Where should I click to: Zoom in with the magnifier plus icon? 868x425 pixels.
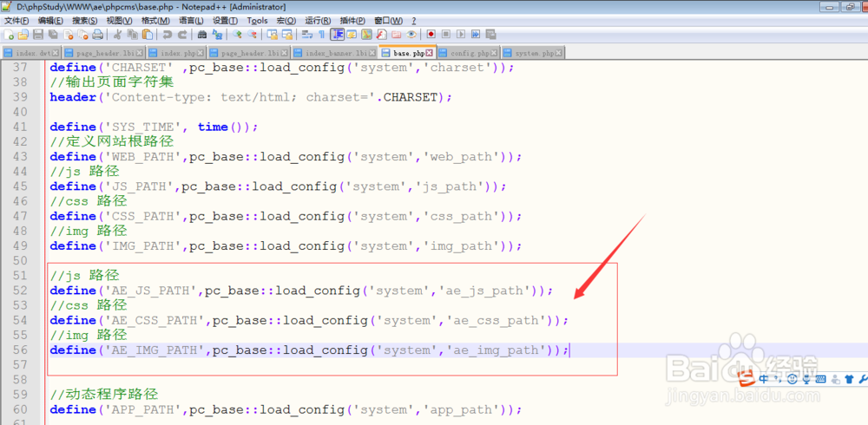click(238, 35)
